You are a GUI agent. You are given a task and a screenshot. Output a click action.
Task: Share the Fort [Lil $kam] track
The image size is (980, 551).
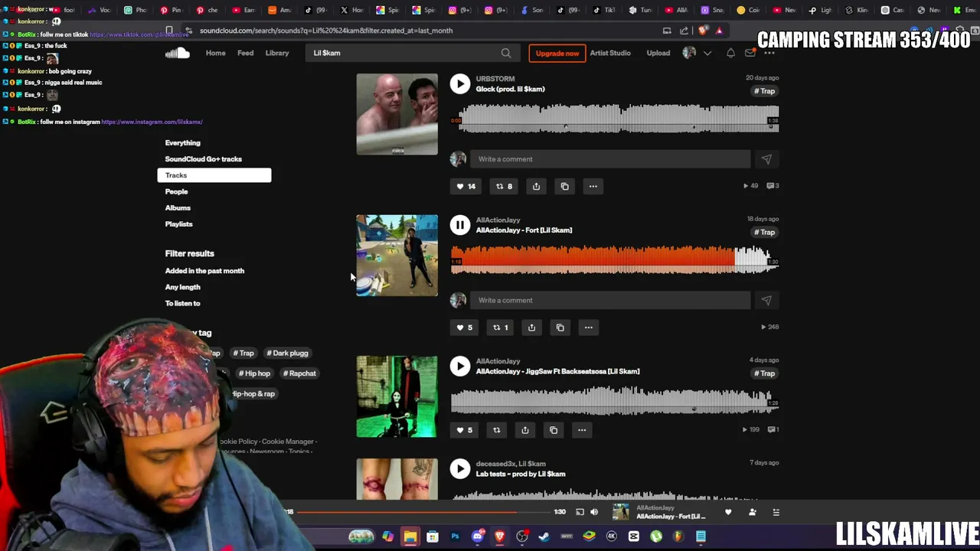point(531,328)
